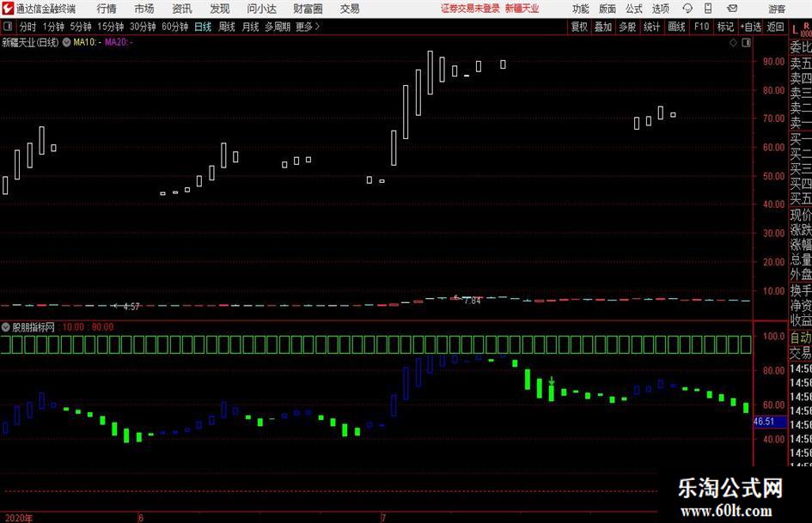Switch to 60分钟 period tab
The width and height of the screenshot is (812, 523).
coord(174,27)
